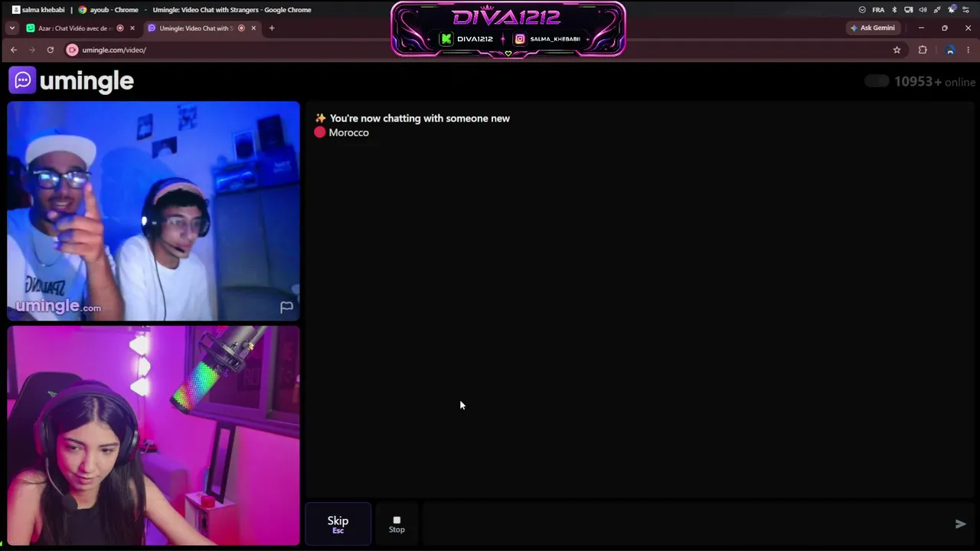Skip to the next stranger

click(338, 524)
